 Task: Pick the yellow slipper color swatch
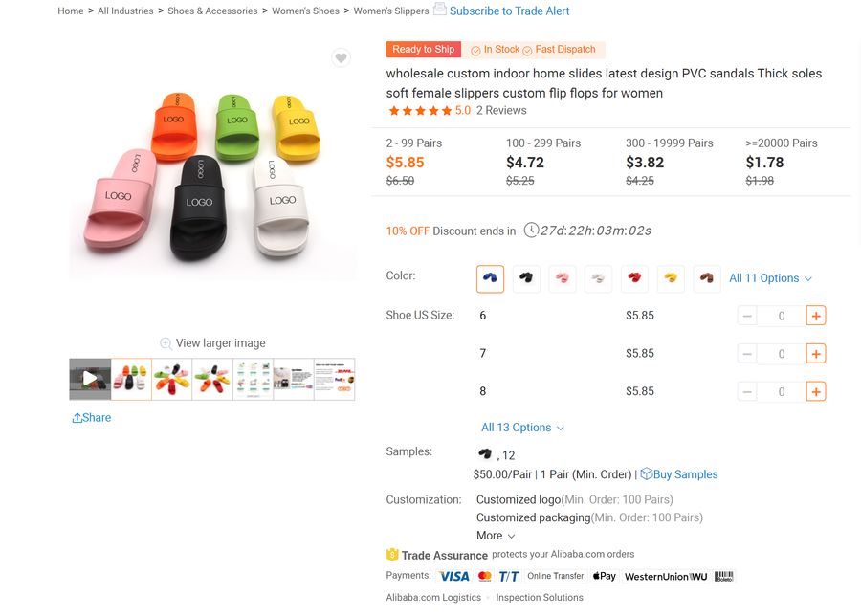671,278
